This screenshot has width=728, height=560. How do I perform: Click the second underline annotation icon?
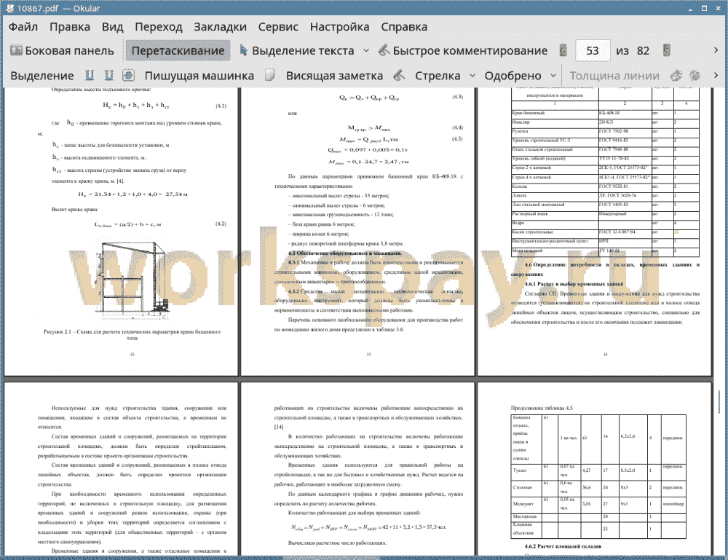point(109,75)
